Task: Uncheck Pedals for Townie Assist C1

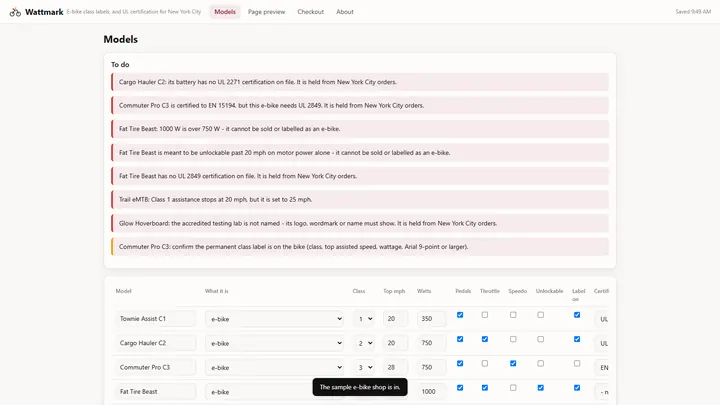Action: 460,315
